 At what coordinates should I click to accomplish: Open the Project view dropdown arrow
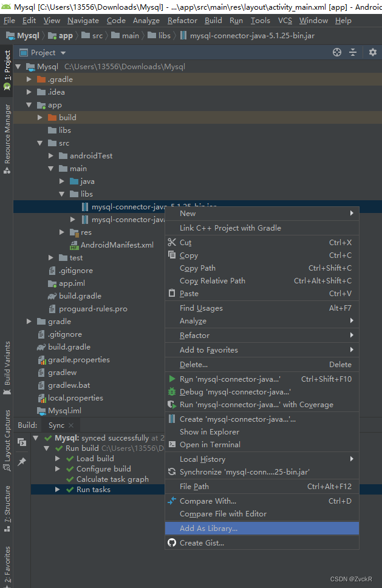pos(63,53)
